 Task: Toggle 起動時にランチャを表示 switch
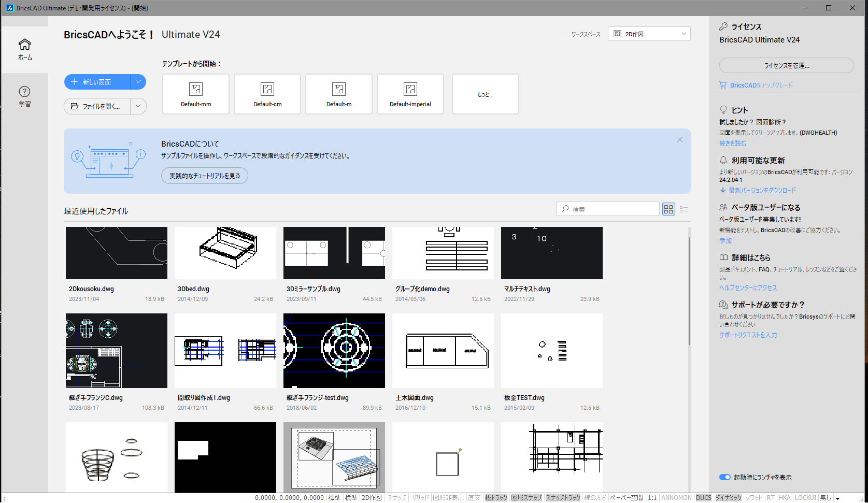pos(724,477)
